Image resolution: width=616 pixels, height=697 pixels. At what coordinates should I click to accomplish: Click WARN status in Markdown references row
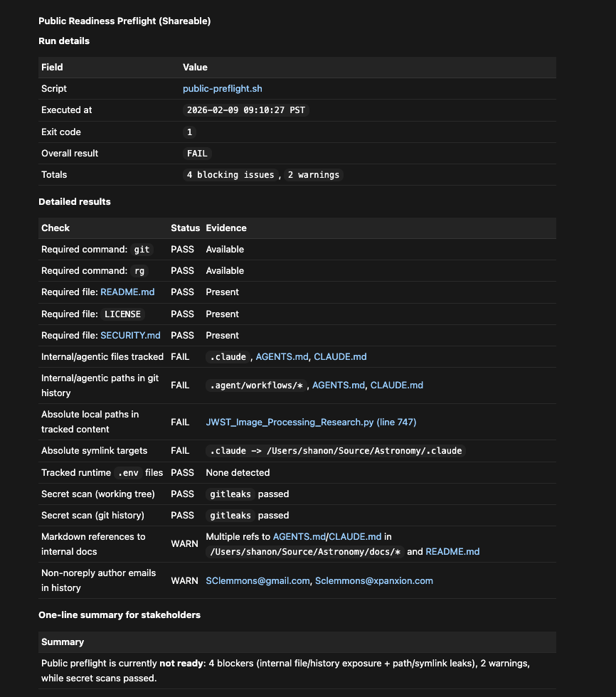184,543
